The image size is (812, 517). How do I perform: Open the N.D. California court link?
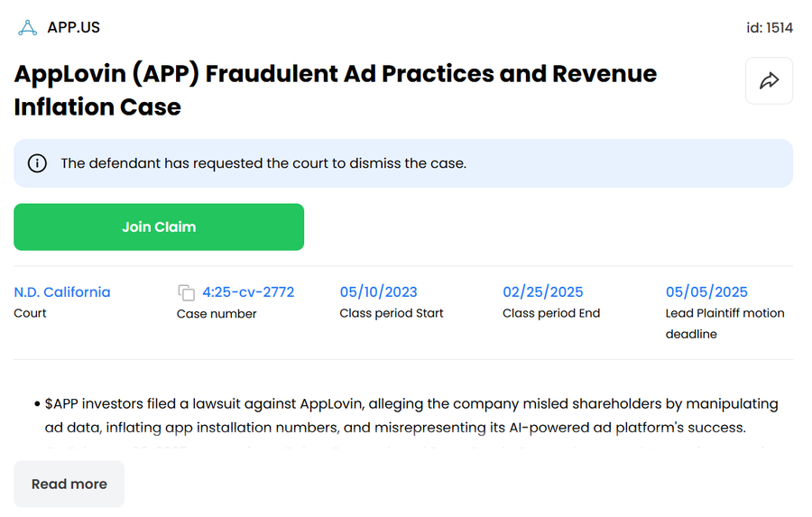(x=62, y=292)
